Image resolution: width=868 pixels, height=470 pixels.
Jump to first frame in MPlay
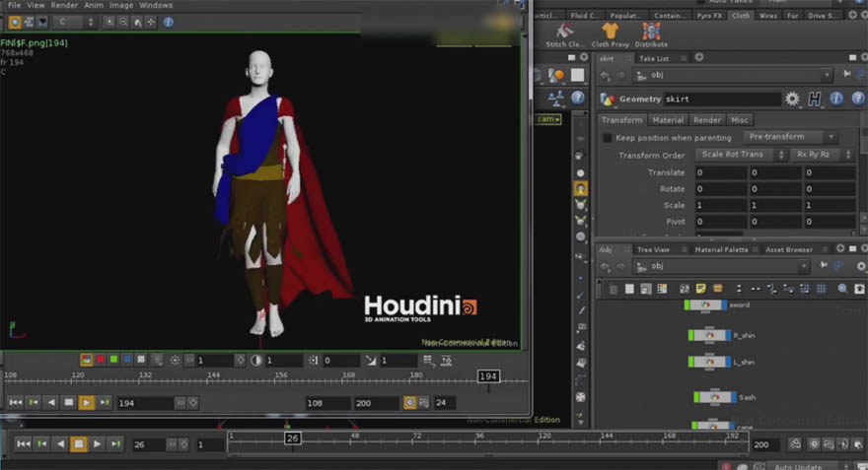(x=15, y=403)
